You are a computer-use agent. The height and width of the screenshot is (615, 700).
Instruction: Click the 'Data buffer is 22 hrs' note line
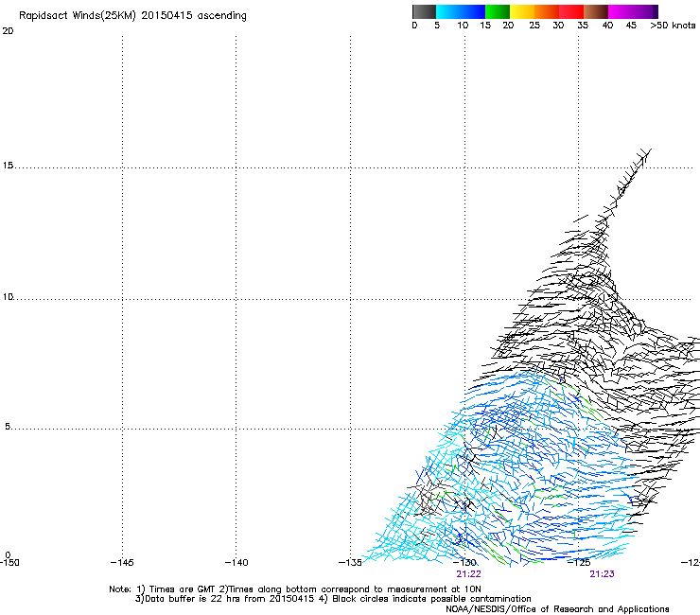click(333, 599)
